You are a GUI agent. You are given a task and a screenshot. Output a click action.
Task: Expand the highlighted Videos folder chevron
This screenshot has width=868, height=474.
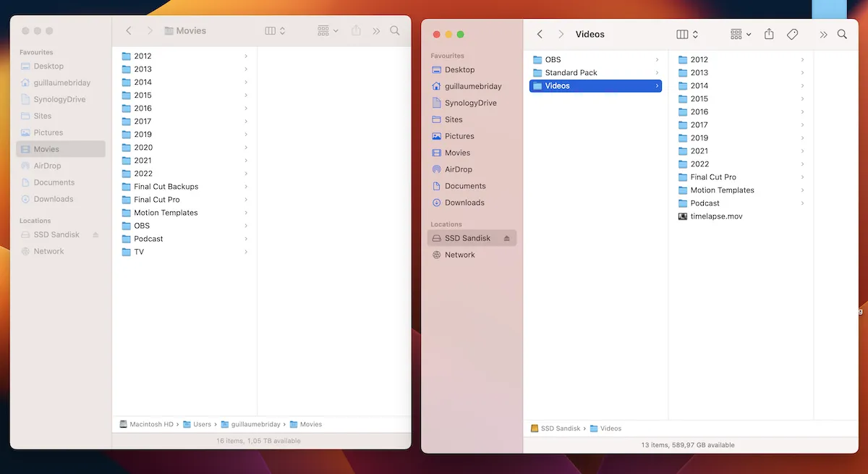[x=657, y=85]
